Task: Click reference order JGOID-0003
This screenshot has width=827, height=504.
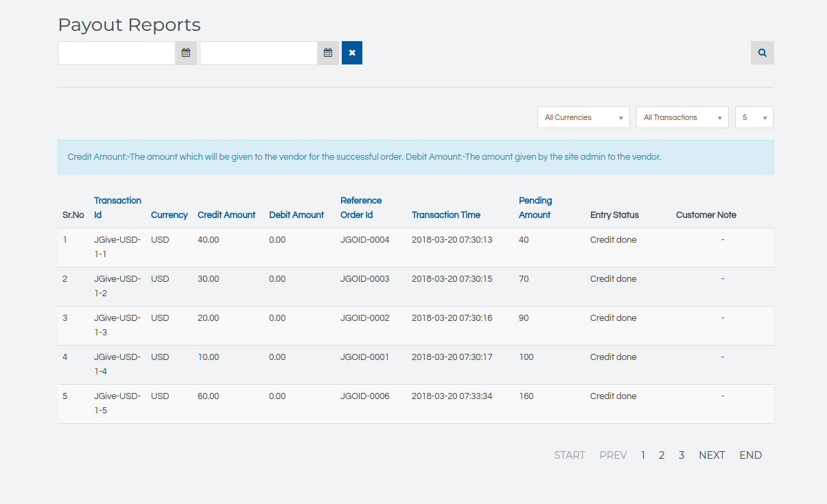Action: click(365, 279)
